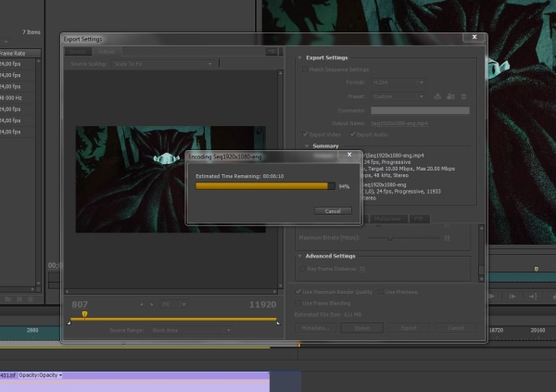Click the step forward playback icon
This screenshot has height=392, width=556.
(512, 297)
